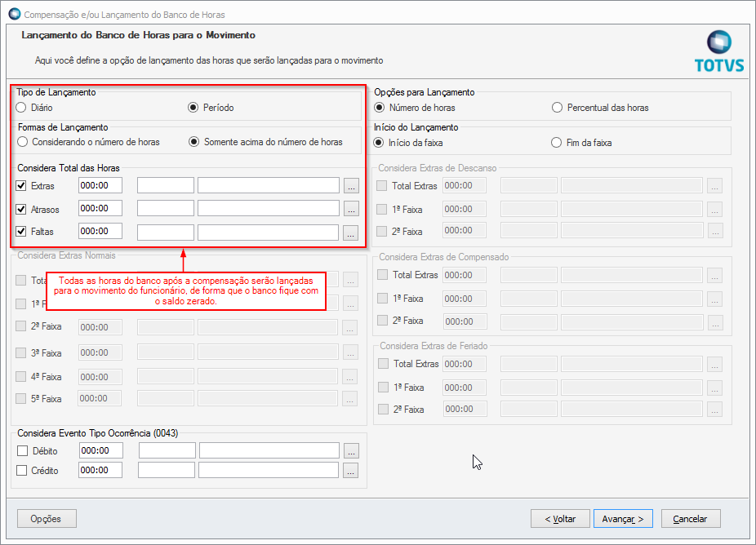Click the Faltas hours field 000:00
The height and width of the screenshot is (545, 756).
100,231
